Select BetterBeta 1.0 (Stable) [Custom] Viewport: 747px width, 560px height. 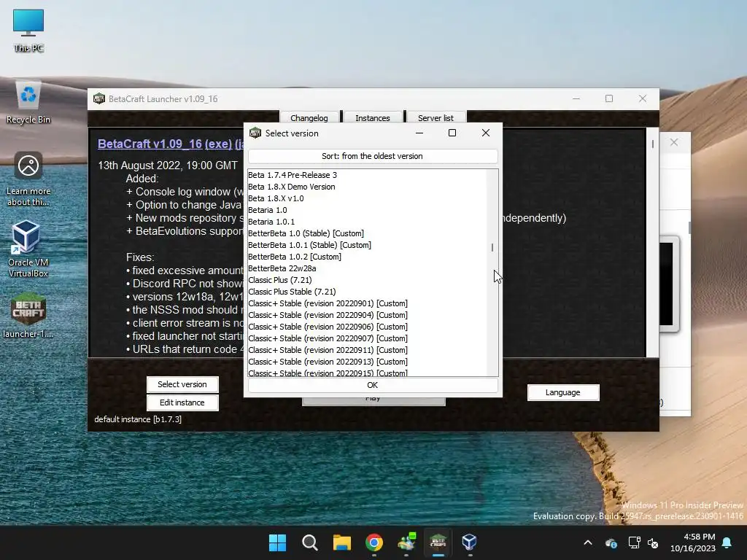pyautogui.click(x=367, y=233)
